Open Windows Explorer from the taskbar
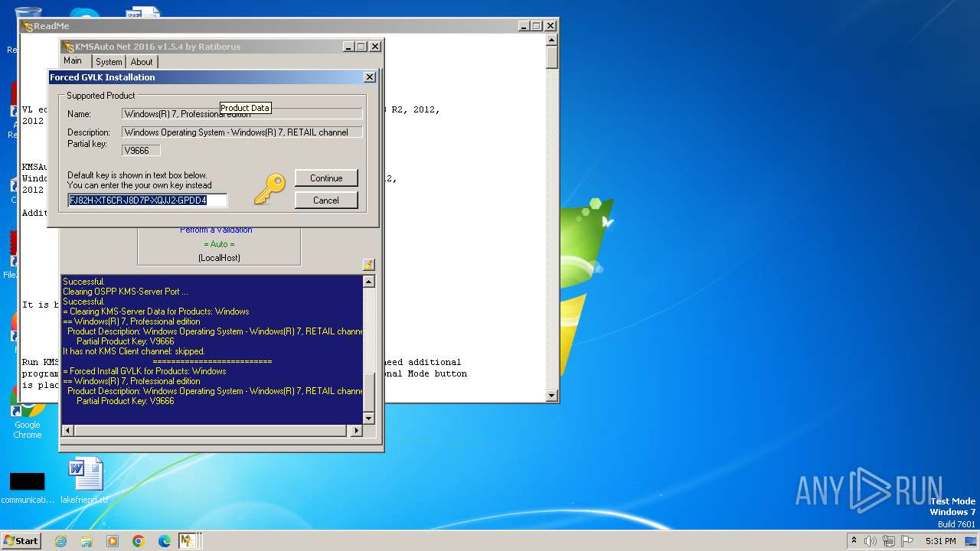Image resolution: width=980 pixels, height=551 pixels. [87, 541]
